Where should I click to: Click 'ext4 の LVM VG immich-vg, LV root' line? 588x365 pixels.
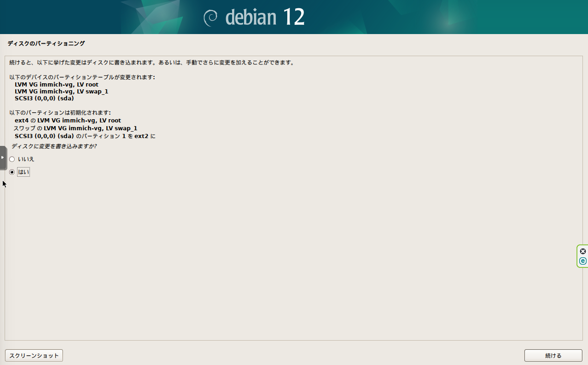click(68, 121)
